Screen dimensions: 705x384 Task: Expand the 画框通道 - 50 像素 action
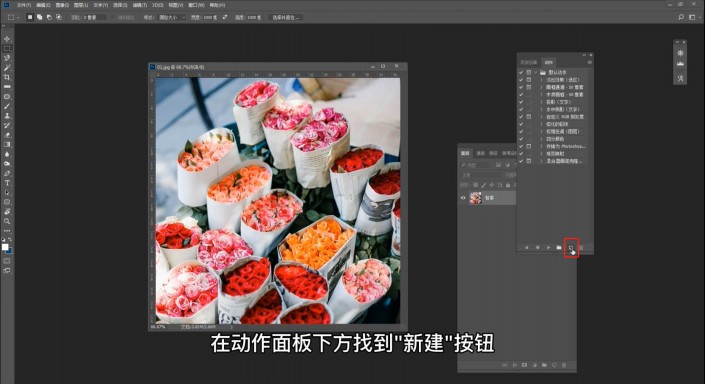point(541,87)
